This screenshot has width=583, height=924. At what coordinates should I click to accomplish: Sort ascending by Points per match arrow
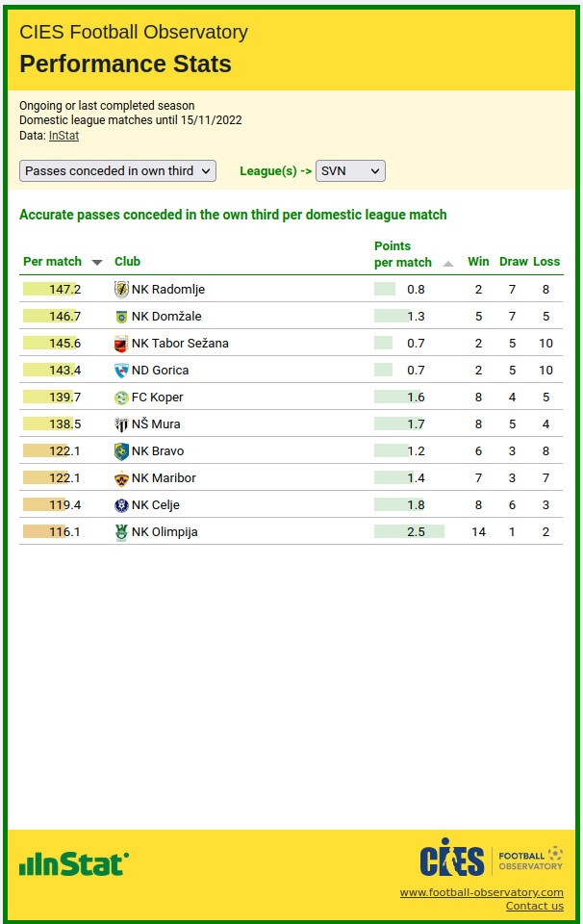448,264
